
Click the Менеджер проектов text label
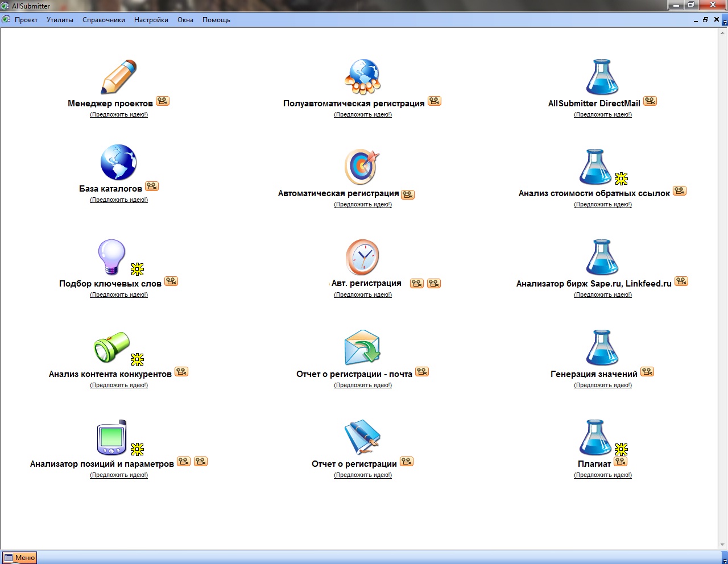point(110,103)
